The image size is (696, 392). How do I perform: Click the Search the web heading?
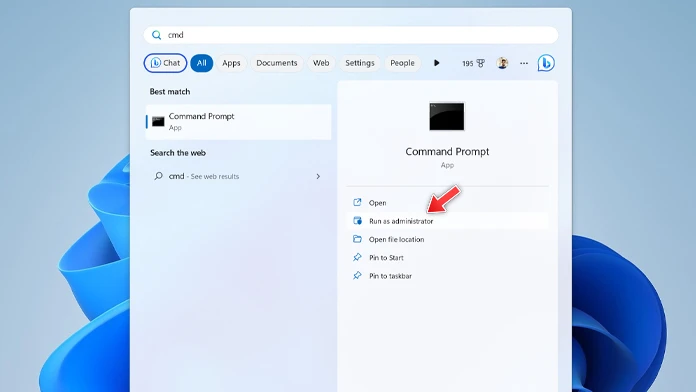tap(178, 153)
